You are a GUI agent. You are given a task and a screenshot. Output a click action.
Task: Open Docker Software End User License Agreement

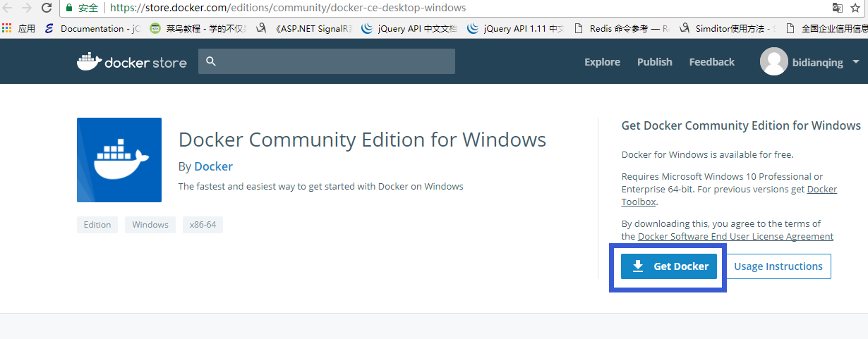pos(735,237)
